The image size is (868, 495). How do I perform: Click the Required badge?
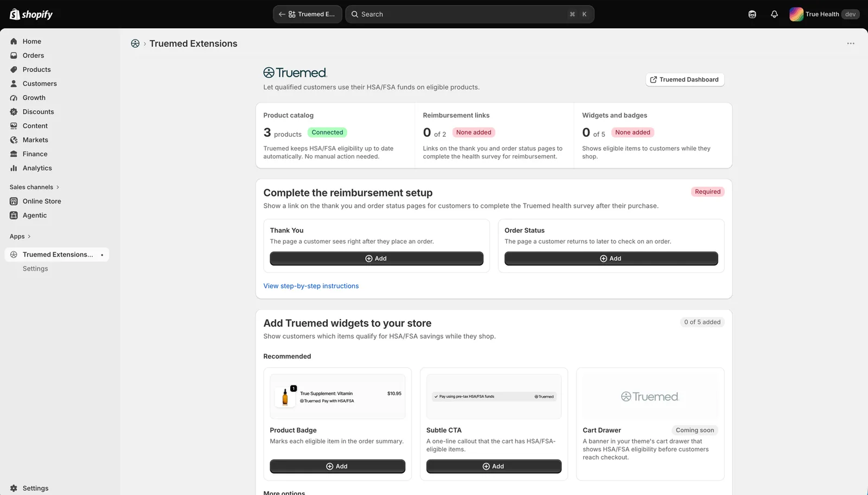[x=707, y=192]
